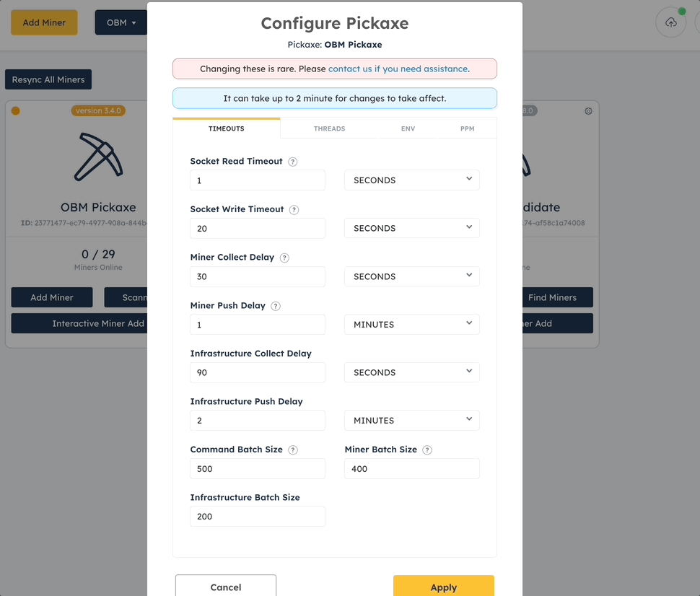This screenshot has height=596, width=700.
Task: Open the Infrastructure Push Delay units selector
Action: pyautogui.click(x=411, y=420)
